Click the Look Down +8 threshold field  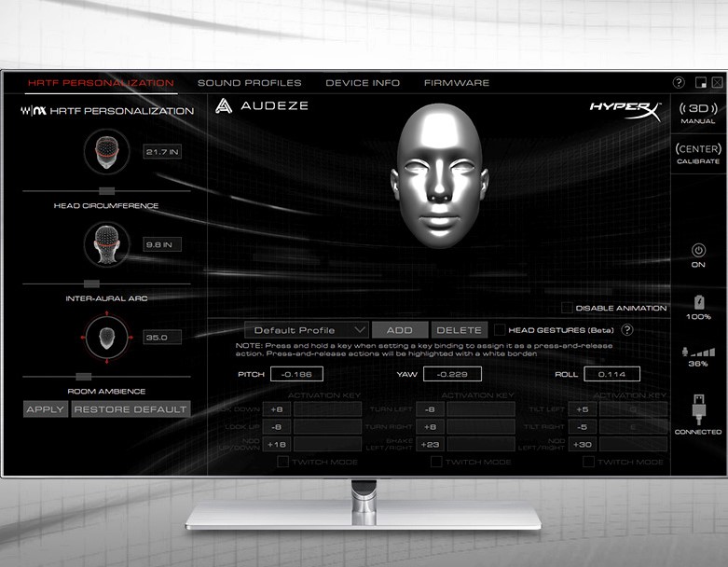[x=277, y=409]
